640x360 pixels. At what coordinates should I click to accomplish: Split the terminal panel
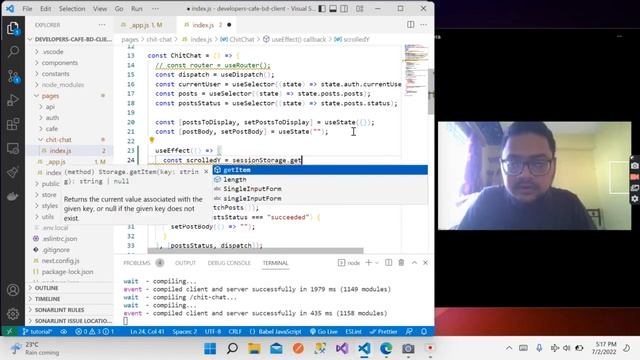389,262
